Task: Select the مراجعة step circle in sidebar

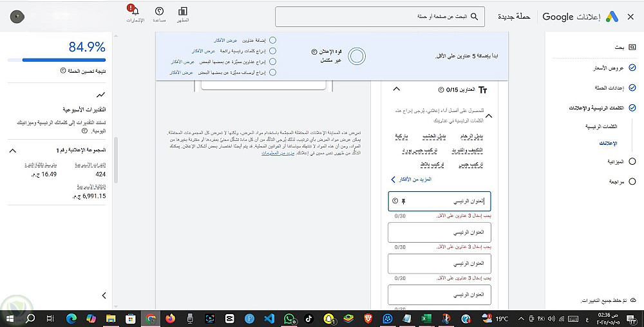Action: pyautogui.click(x=632, y=182)
